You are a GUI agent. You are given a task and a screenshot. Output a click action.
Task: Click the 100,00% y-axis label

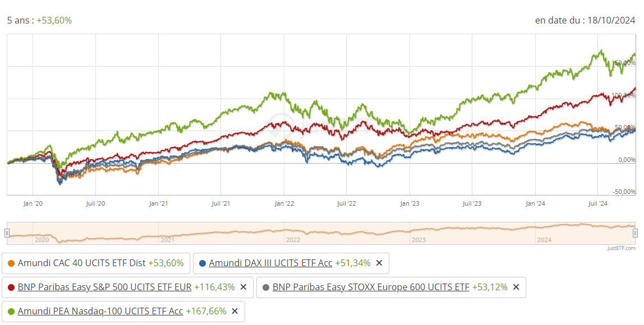click(623, 95)
